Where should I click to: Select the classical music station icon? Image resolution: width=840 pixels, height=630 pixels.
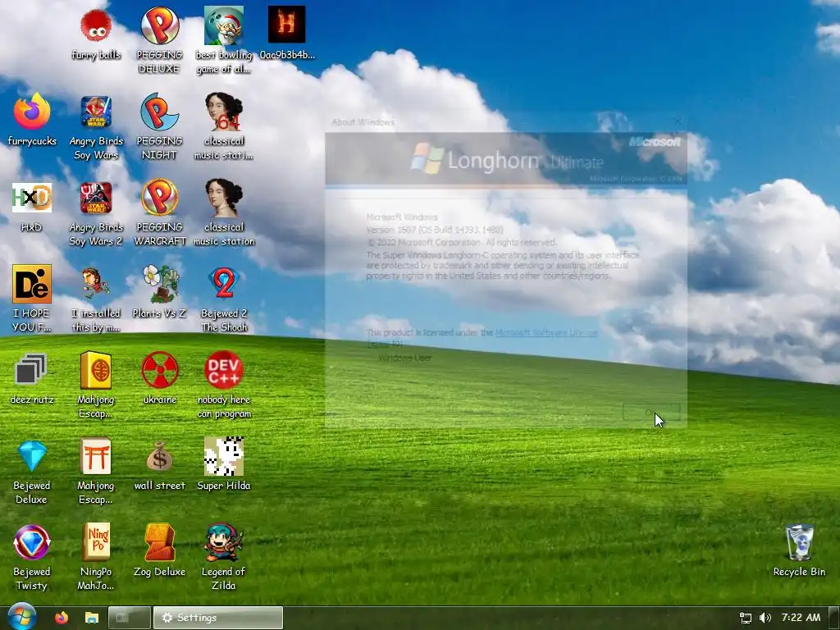click(x=224, y=213)
